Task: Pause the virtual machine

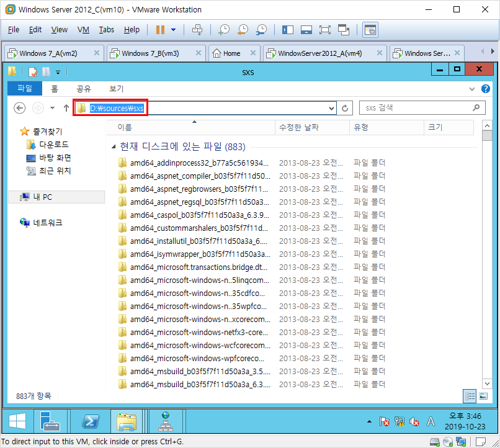Action: (160, 30)
